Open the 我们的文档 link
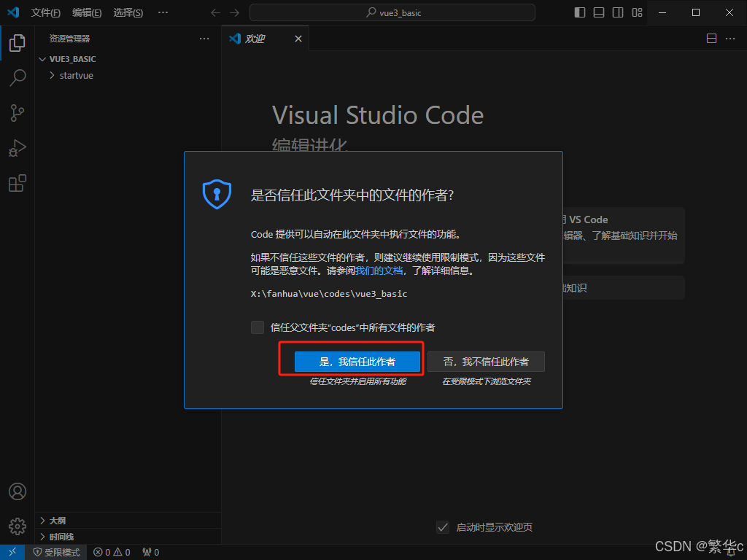 379,271
